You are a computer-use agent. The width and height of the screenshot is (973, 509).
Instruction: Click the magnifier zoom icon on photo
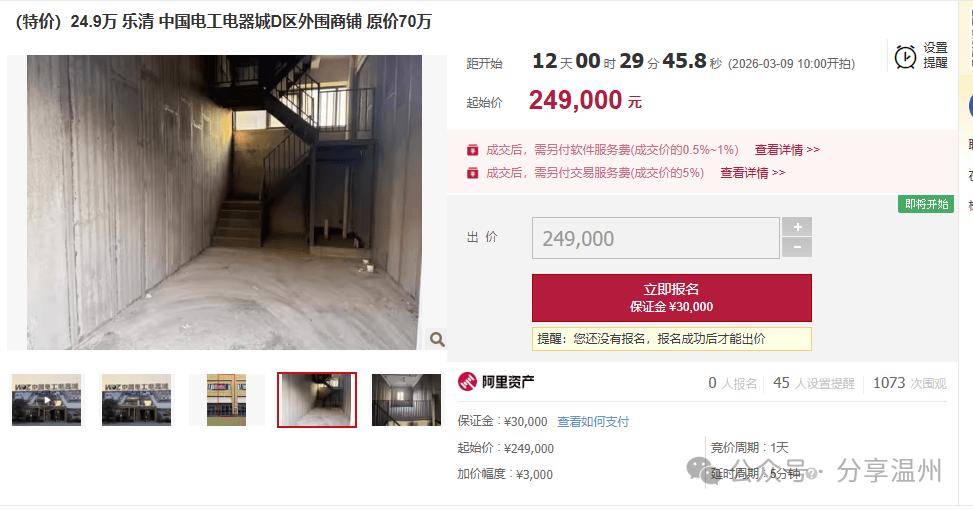437,339
